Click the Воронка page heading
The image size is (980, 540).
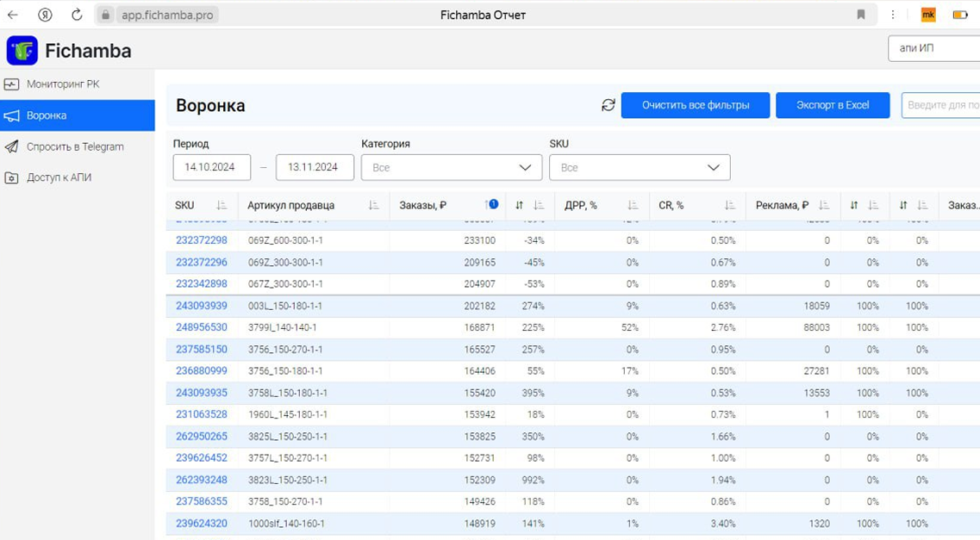[210, 106]
